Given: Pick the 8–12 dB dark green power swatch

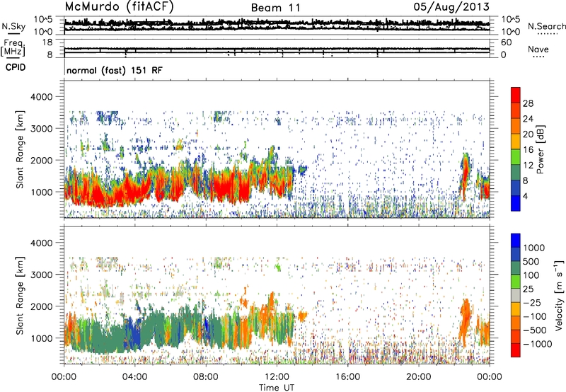Looking at the screenshot, I should 516,172.
